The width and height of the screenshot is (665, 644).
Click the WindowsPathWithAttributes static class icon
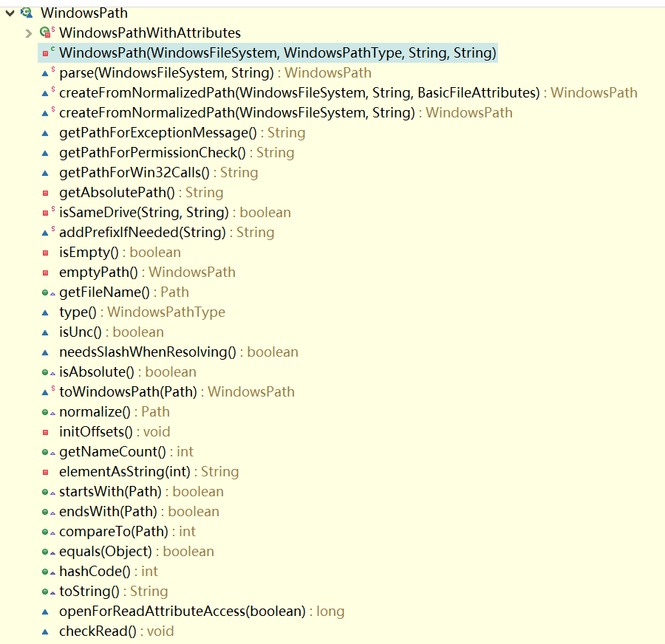click(47, 32)
